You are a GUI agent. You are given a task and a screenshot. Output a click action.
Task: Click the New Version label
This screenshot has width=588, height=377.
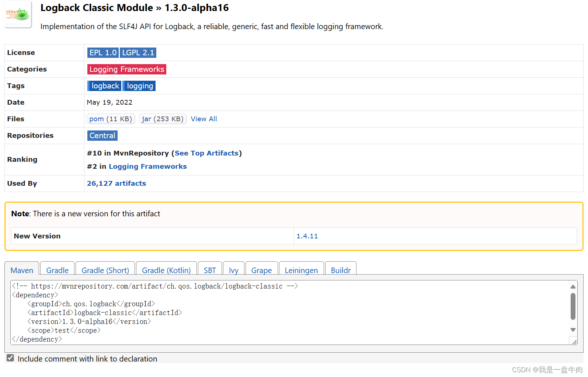point(37,236)
